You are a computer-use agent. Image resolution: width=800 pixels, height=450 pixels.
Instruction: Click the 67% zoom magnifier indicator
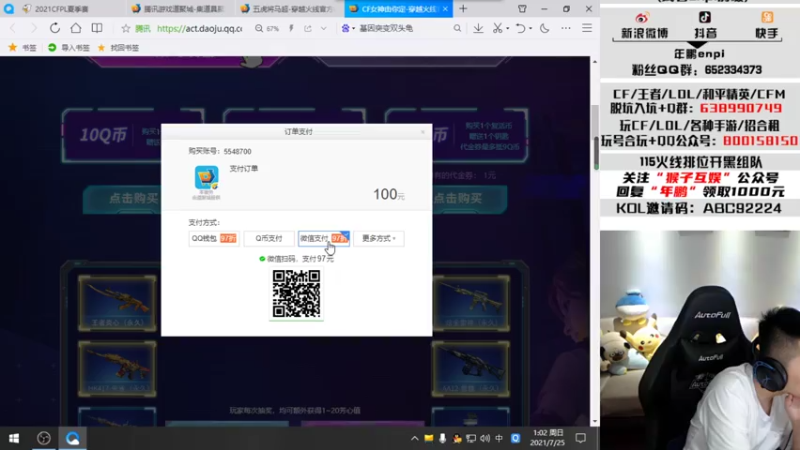267,29
